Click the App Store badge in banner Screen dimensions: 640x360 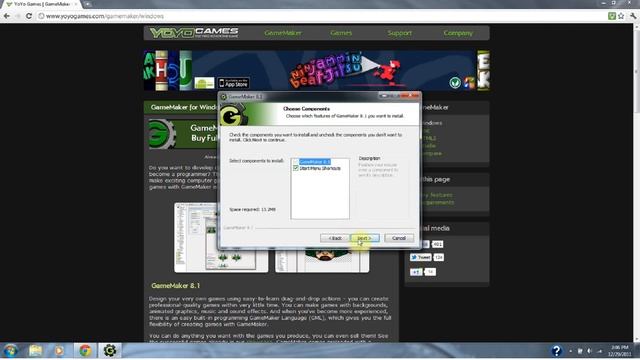click(233, 83)
